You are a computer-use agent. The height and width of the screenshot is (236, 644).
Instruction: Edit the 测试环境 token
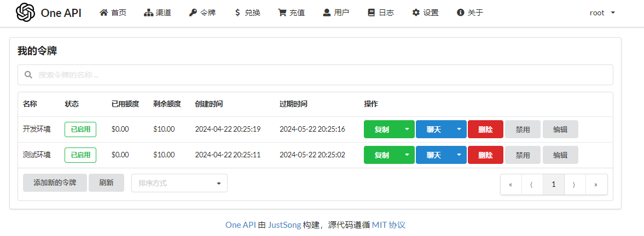[x=560, y=155]
